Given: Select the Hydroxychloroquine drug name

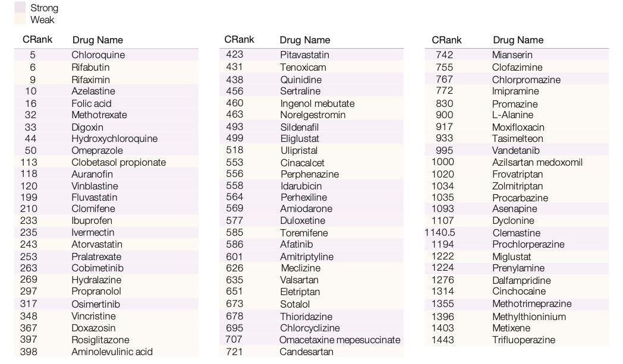Looking at the screenshot, I should click(x=114, y=138).
